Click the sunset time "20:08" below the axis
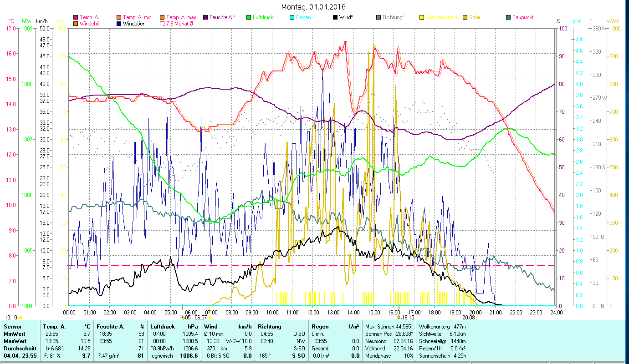 pyautogui.click(x=469, y=318)
